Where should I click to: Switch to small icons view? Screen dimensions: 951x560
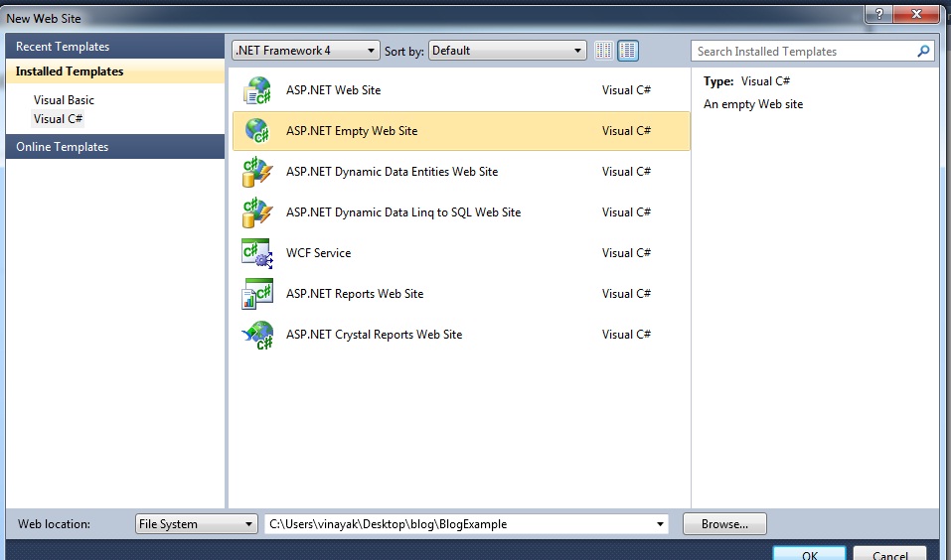pos(604,51)
